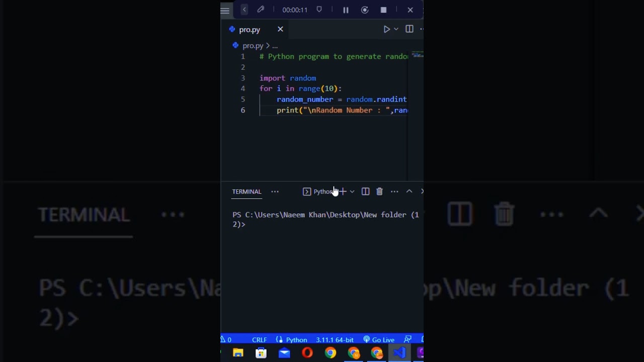Select the recorder's pencil annotation tool

point(261,10)
